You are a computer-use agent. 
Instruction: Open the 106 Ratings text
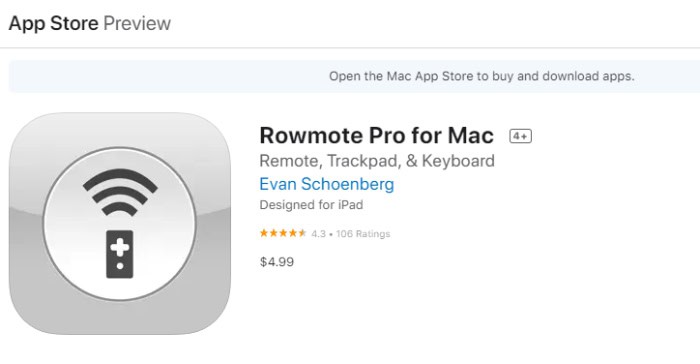click(x=363, y=234)
